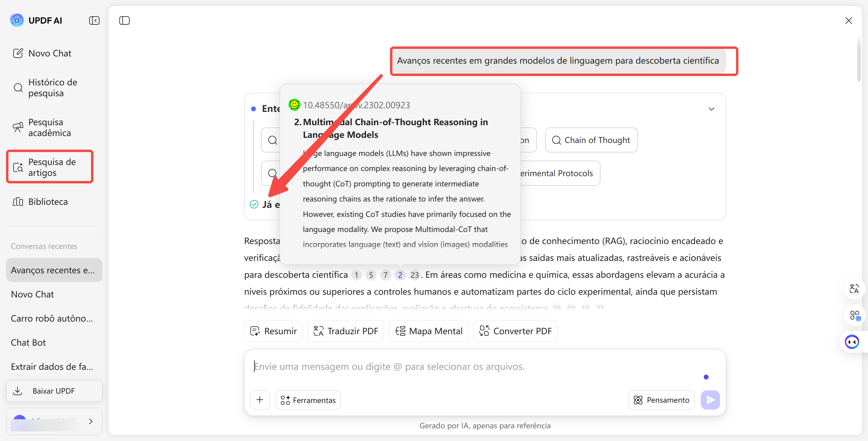Image resolution: width=868 pixels, height=441 pixels.
Task: Open citation reference 7
Action: pos(385,275)
